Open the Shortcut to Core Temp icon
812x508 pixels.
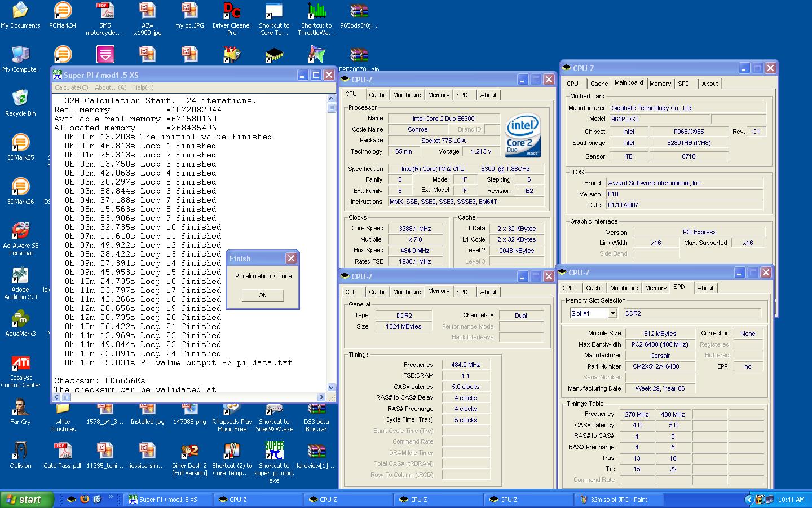[274, 19]
